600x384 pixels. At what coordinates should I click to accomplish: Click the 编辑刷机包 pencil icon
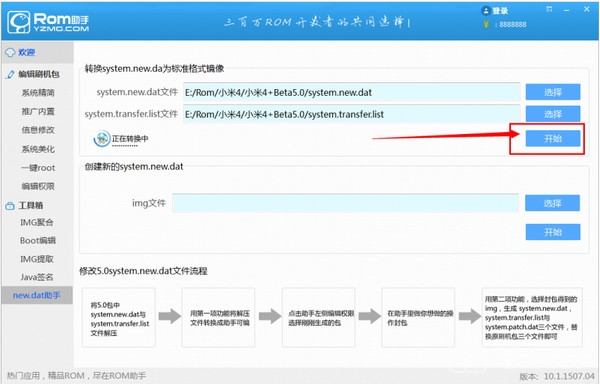click(10, 74)
